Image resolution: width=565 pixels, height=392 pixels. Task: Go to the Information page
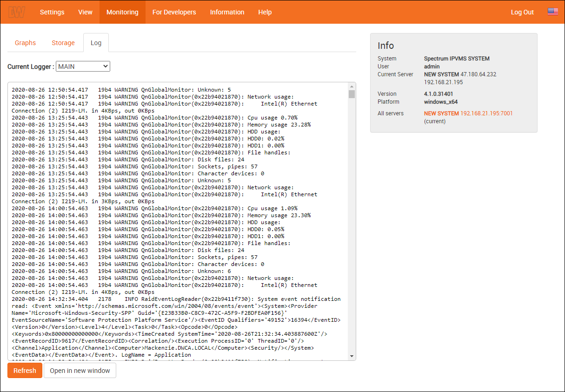227,12
